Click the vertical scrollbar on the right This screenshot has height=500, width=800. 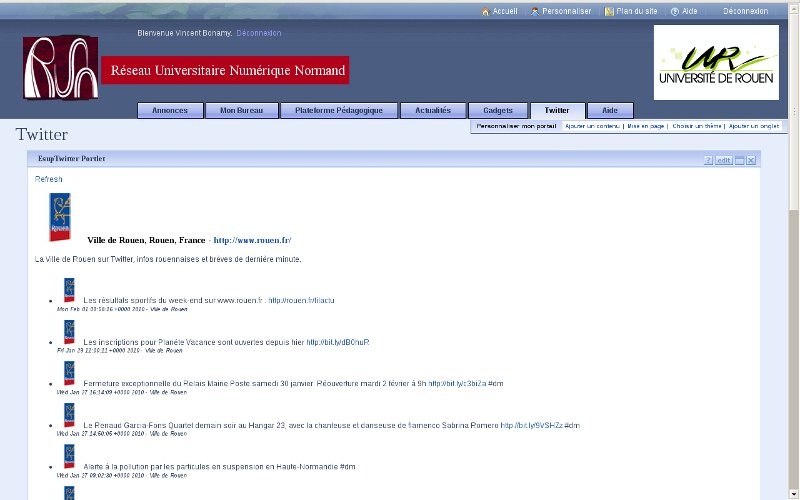pos(793,300)
